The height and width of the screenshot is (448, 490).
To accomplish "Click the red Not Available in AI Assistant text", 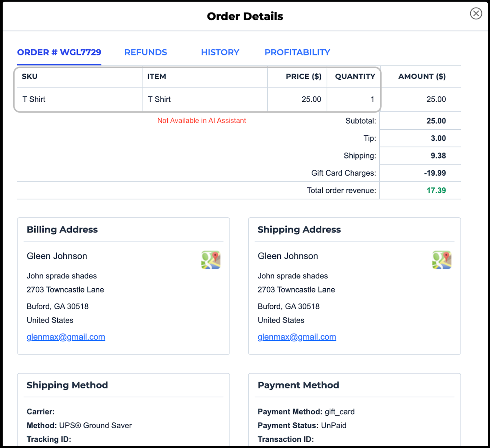I will pos(201,121).
